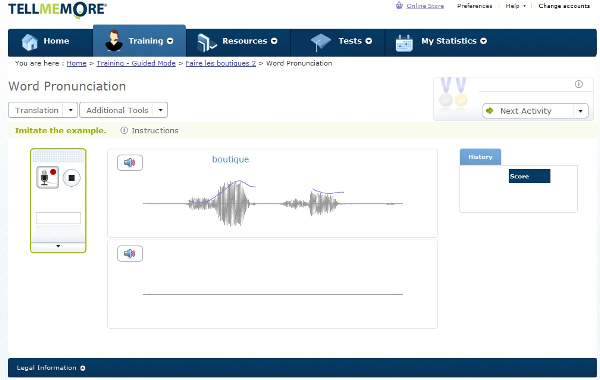The height and width of the screenshot is (380, 600).
Task: Follow the Home breadcrumb link
Action: (77, 63)
